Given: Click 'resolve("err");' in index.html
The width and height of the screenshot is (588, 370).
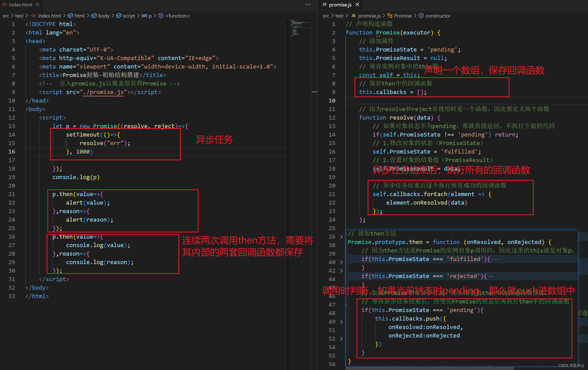Looking at the screenshot, I should point(105,143).
